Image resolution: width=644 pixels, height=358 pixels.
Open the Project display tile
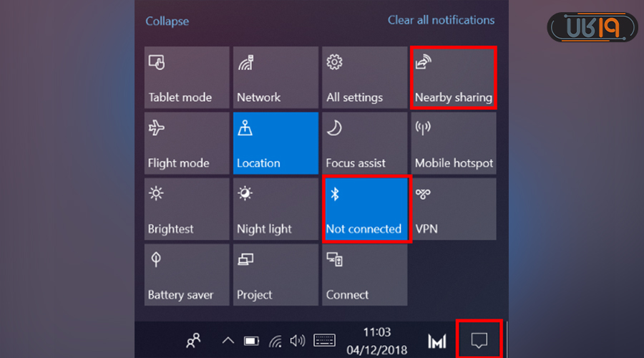click(275, 275)
